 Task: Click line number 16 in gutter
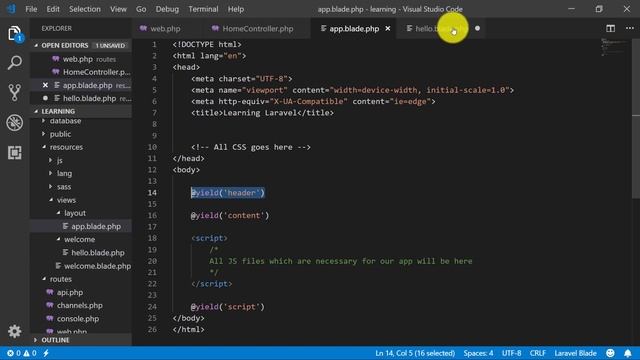pyautogui.click(x=152, y=215)
